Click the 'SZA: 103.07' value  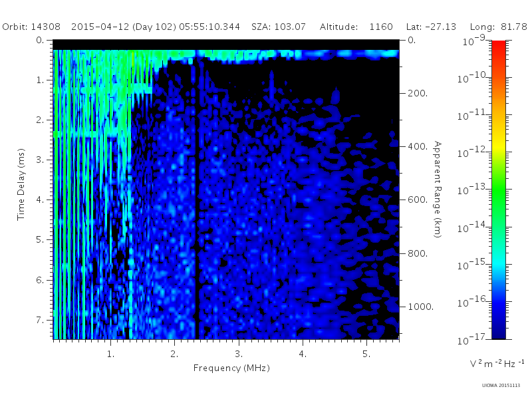tap(279, 27)
